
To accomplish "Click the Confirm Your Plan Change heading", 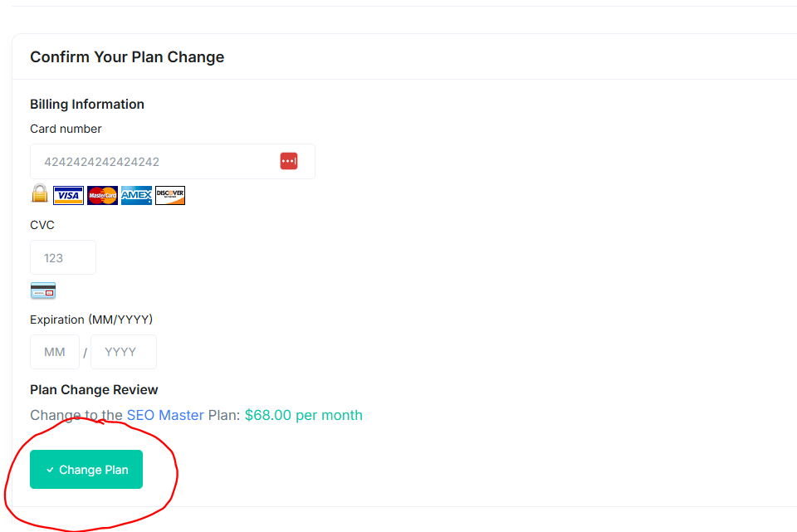I will [x=127, y=57].
